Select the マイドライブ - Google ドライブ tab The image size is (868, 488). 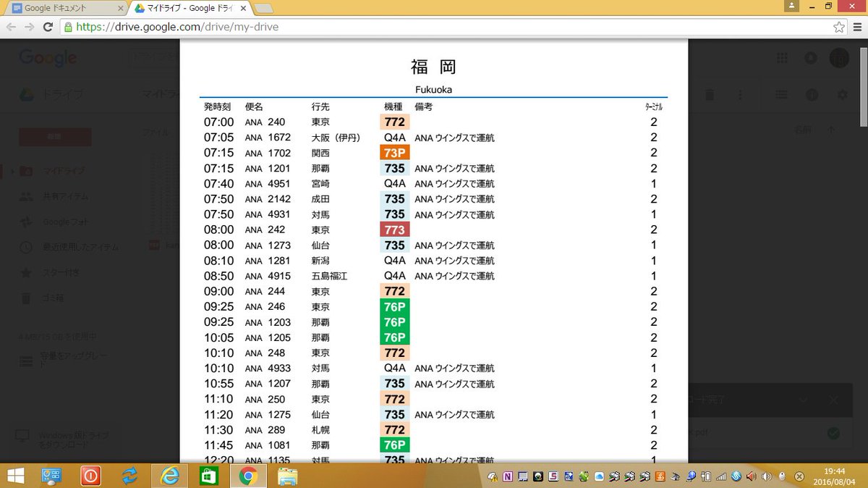click(x=190, y=9)
